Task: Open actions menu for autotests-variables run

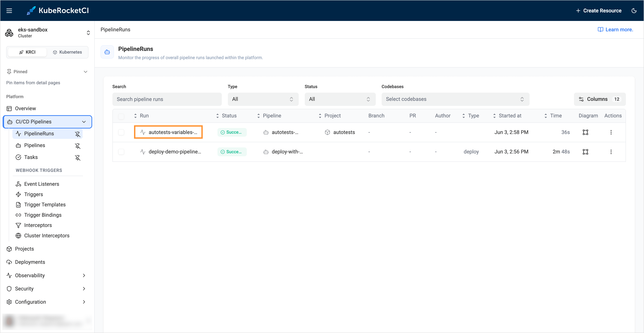Action: [611, 132]
